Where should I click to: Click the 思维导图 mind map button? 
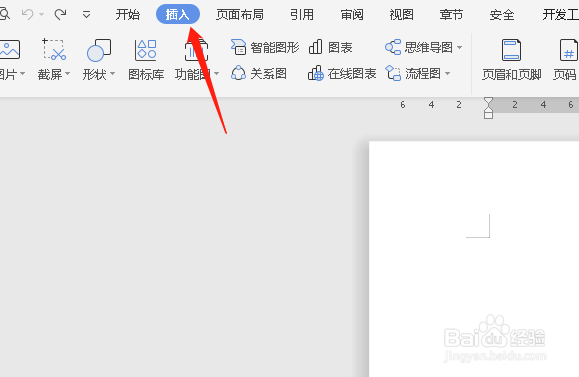tap(419, 47)
